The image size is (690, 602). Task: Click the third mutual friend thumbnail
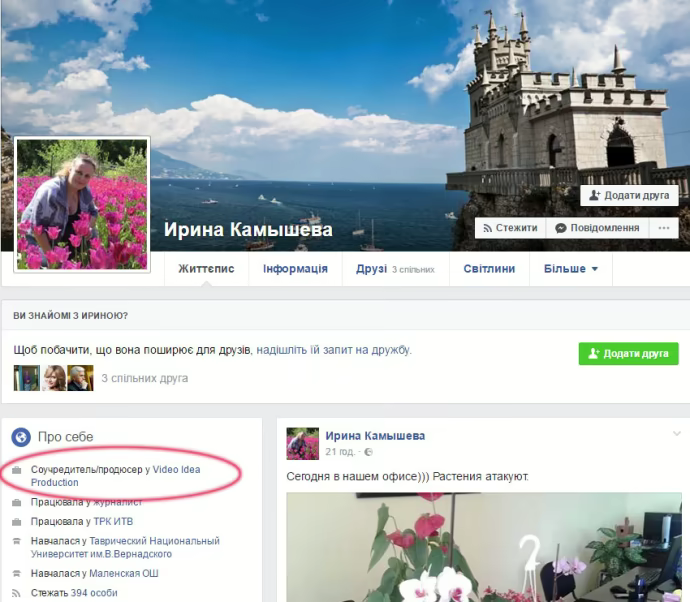tap(80, 378)
